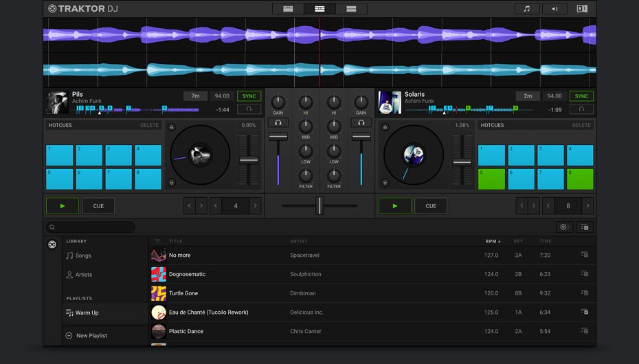Screen dimensions: 639x364
Task: Trigger green hotcue pad 5 on right deck
Action: (x=491, y=179)
